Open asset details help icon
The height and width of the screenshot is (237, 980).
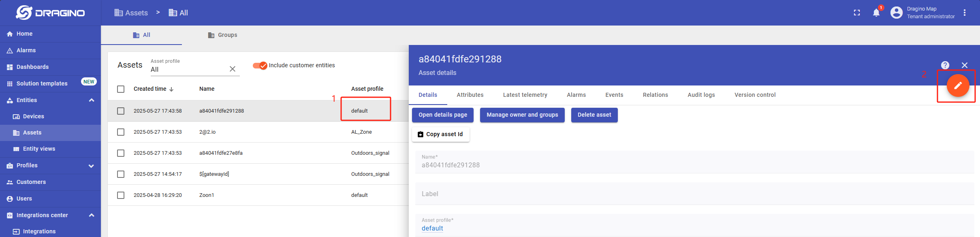[x=945, y=65]
